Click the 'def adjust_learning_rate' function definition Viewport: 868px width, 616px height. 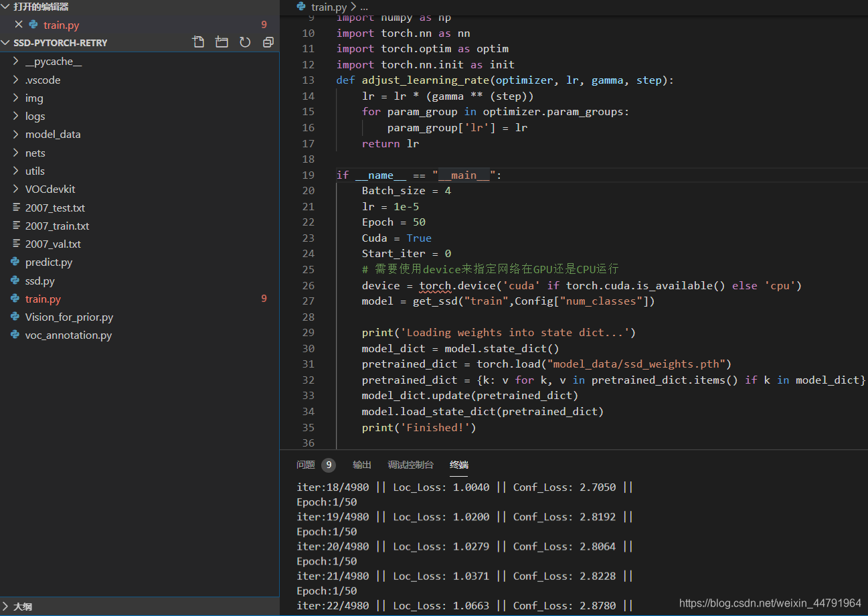point(505,80)
